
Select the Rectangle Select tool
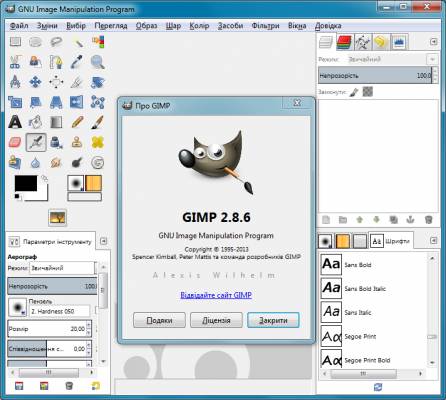pos(15,42)
